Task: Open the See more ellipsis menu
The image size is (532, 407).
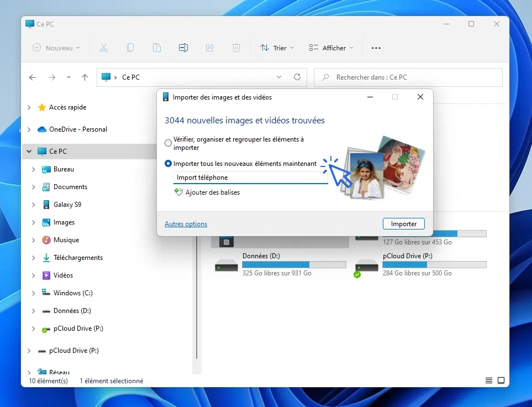Action: [376, 48]
